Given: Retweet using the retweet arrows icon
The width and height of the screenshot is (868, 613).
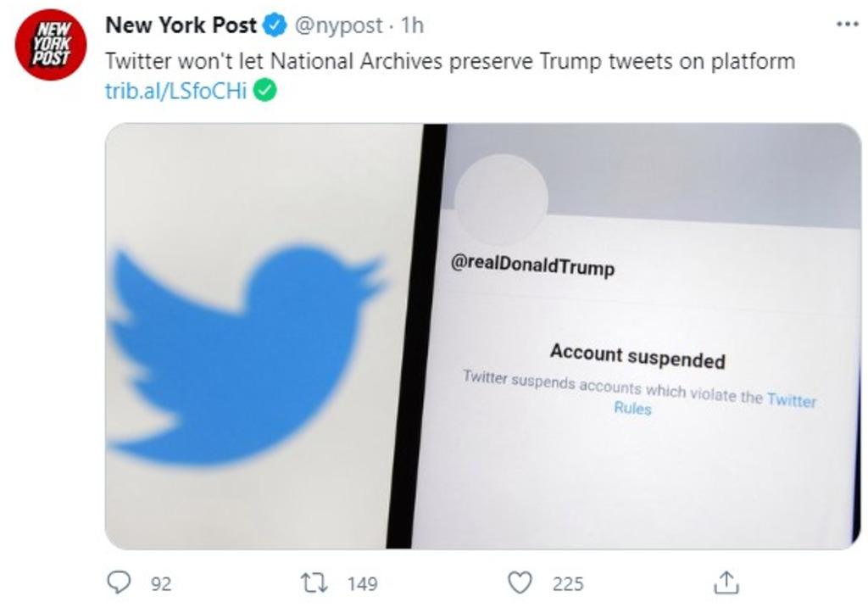Looking at the screenshot, I should 314,582.
